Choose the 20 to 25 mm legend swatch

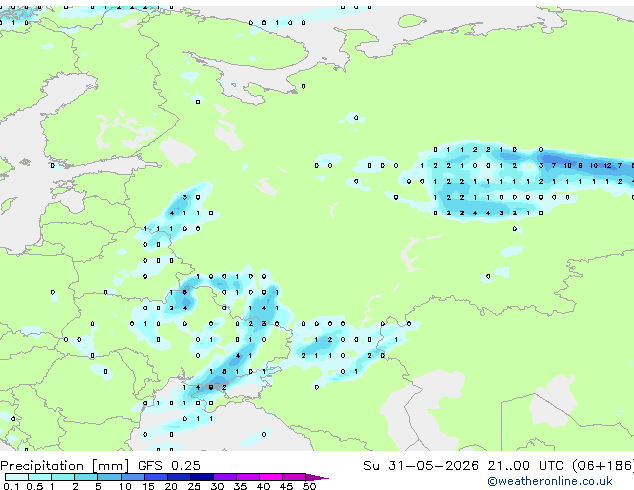coord(179,477)
